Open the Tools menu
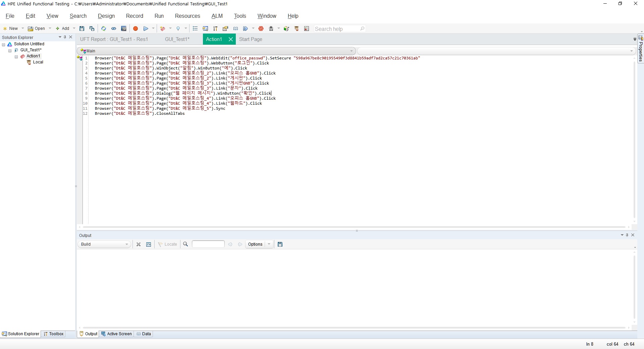This screenshot has width=644, height=349. pos(240,16)
